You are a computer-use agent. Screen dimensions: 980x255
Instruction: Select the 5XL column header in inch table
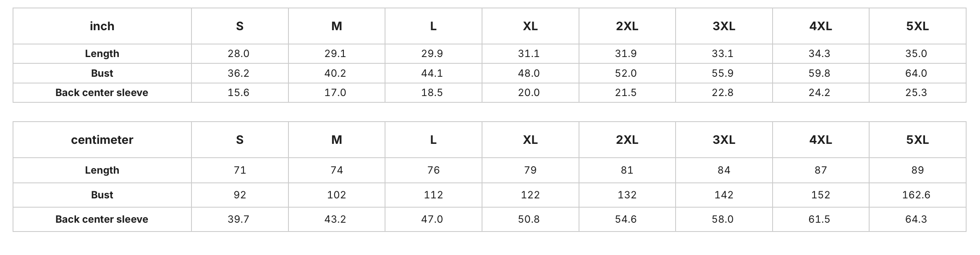point(917,26)
